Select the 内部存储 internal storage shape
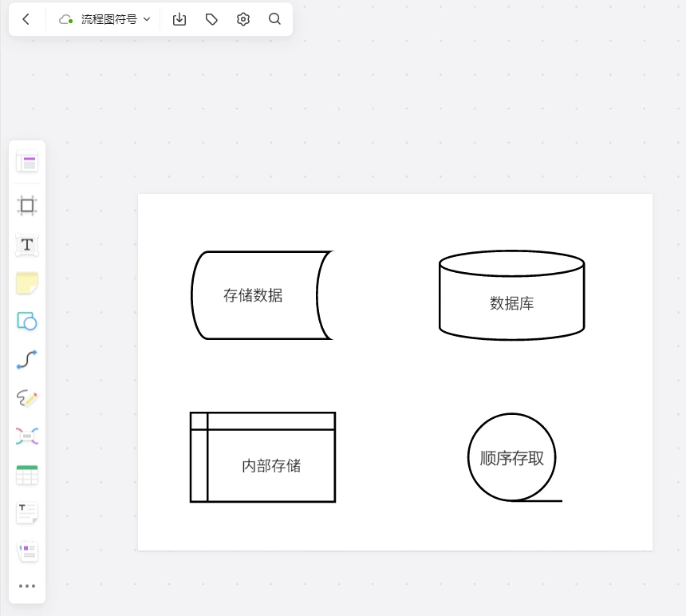 (263, 457)
